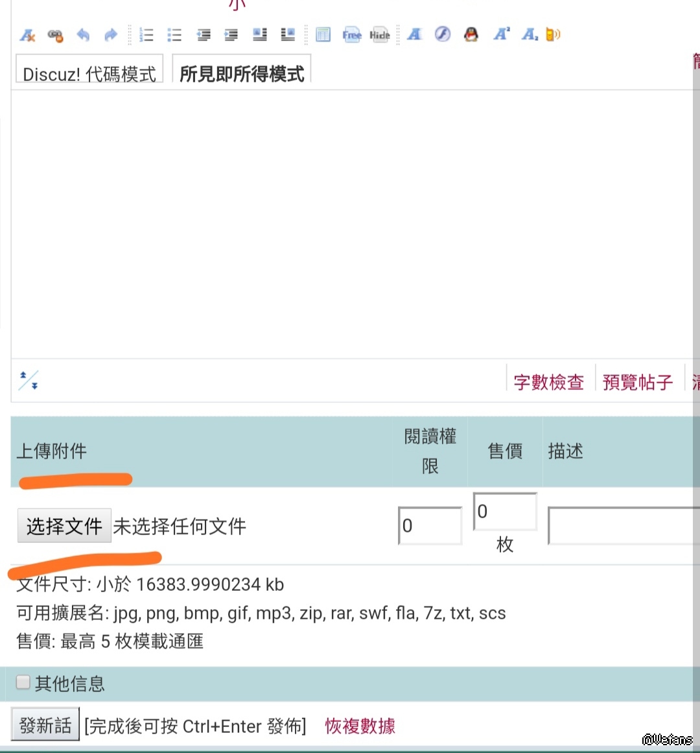Click inside the message editor area
Image resolution: width=700 pixels, height=753 pixels.
pos(352,224)
